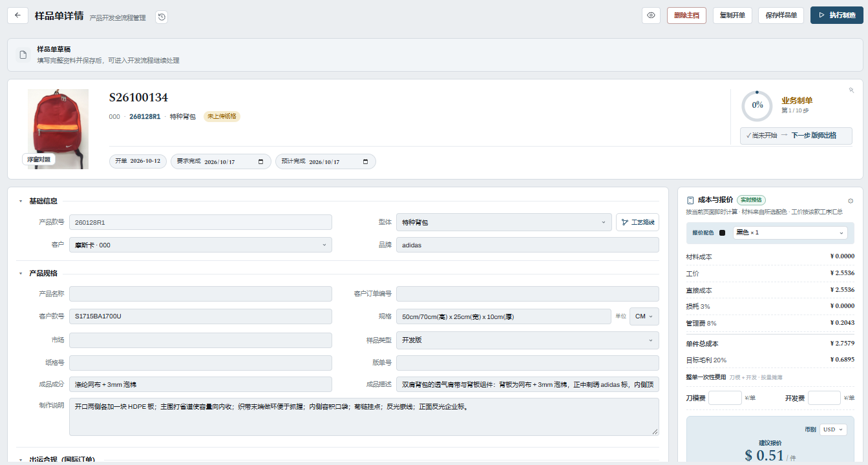Click the 制作说明 text area
Viewport: 868px width, 465px height.
click(x=364, y=417)
